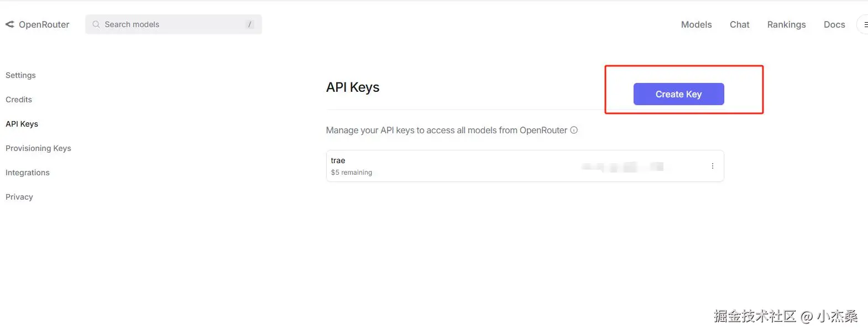This screenshot has height=334, width=868.
Task: Open the hamburger menu at top right
Action: pos(864,24)
